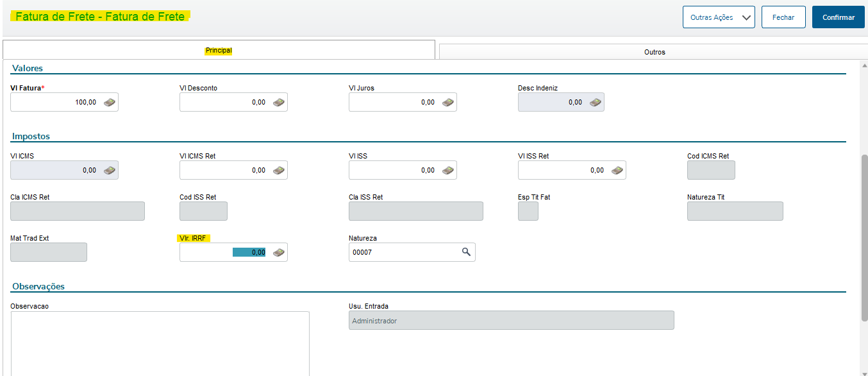Focus the Vl ICMS Ret field
868x376 pixels.
pyautogui.click(x=233, y=170)
